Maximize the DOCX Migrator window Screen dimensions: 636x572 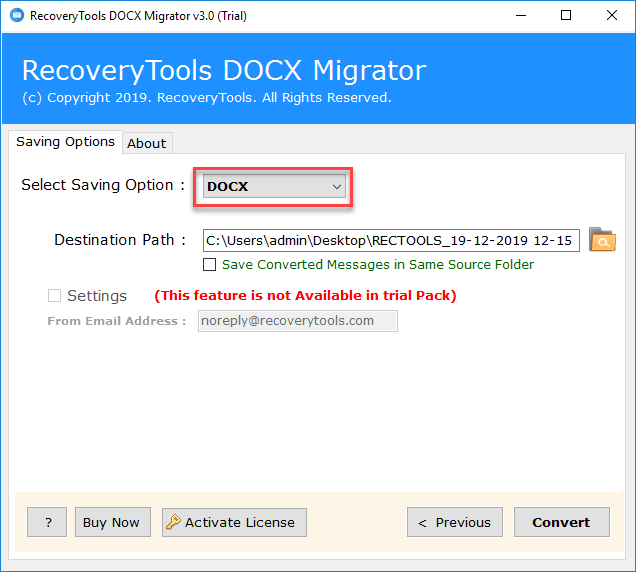click(x=566, y=16)
